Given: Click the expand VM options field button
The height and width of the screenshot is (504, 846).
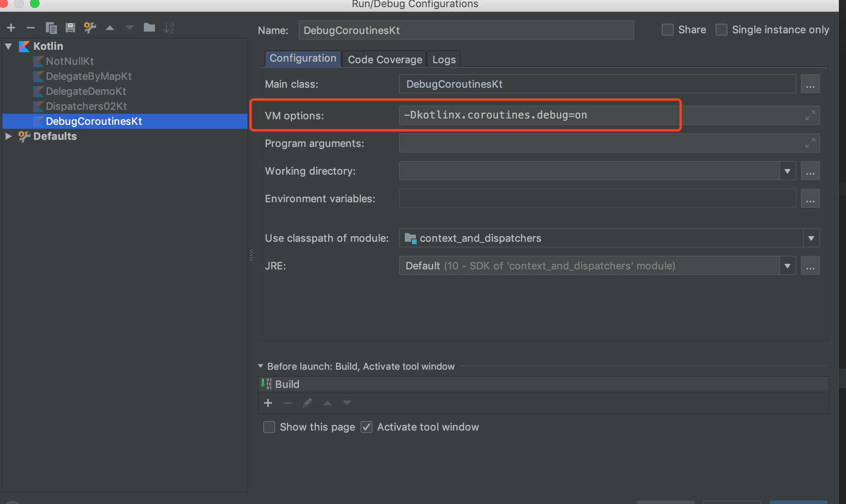Looking at the screenshot, I should coord(810,115).
